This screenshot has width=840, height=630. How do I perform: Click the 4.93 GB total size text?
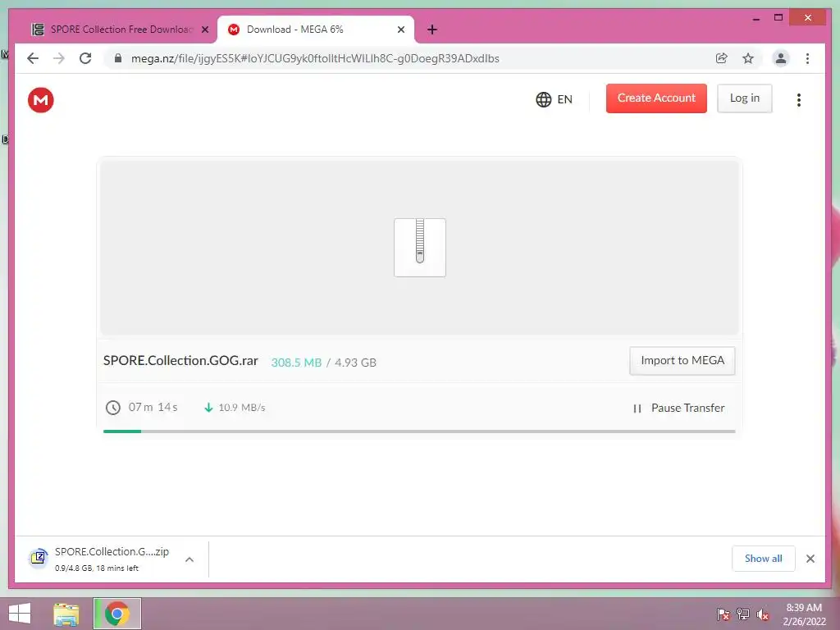pos(355,363)
